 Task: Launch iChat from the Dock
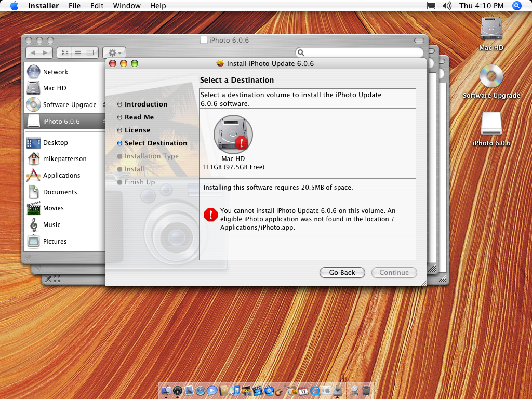[x=212, y=391]
